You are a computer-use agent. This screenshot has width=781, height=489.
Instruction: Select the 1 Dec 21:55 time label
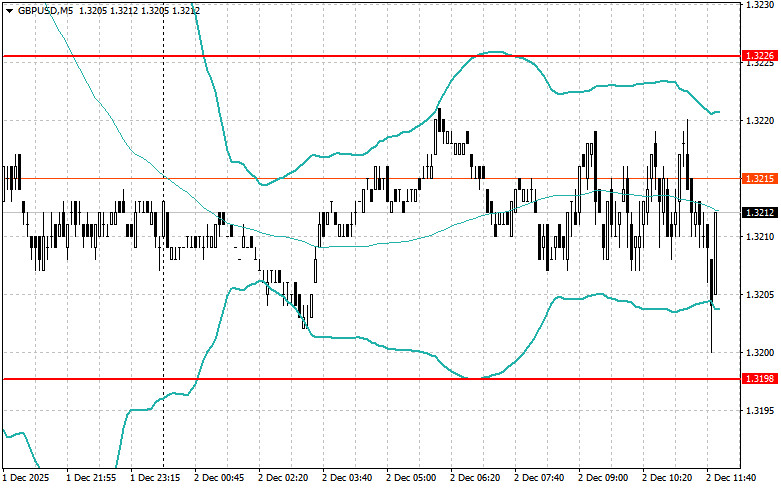coord(91,478)
